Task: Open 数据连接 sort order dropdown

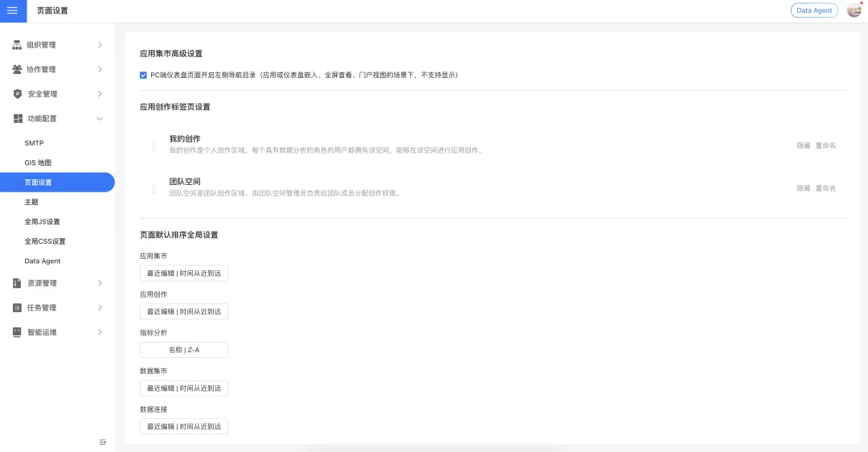Action: [184, 426]
